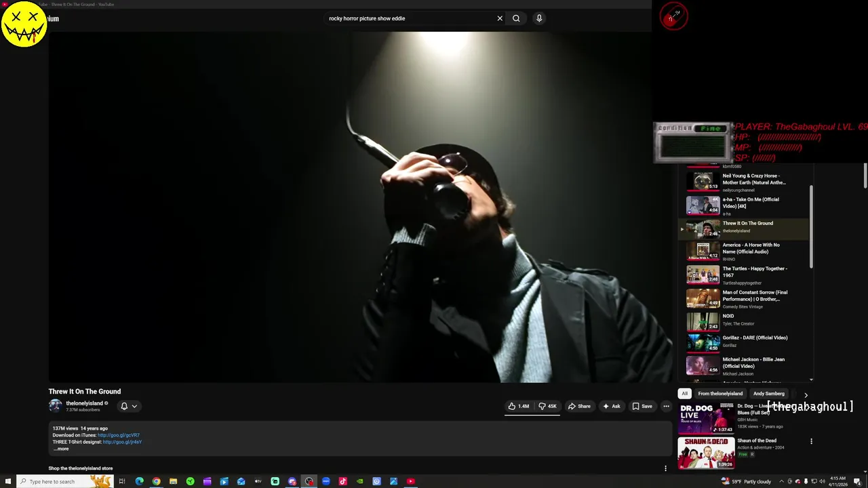The height and width of the screenshot is (488, 868).
Task: Play Michael Jackson Billie Jean playlist item
Action: [x=744, y=365]
